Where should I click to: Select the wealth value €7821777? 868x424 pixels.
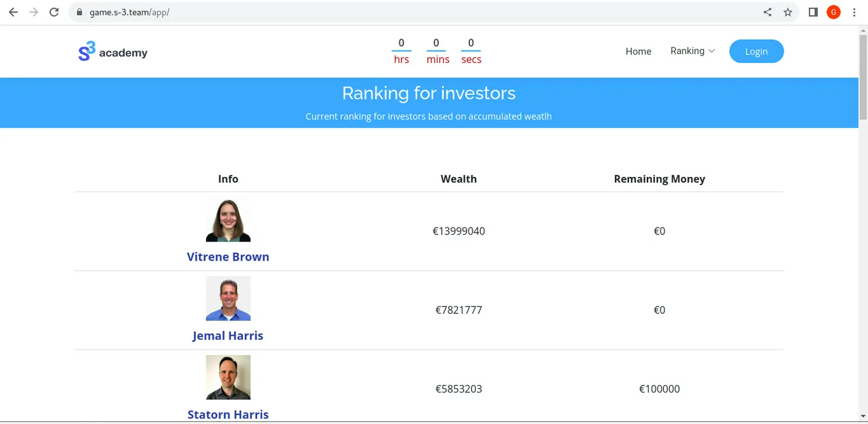click(x=458, y=309)
